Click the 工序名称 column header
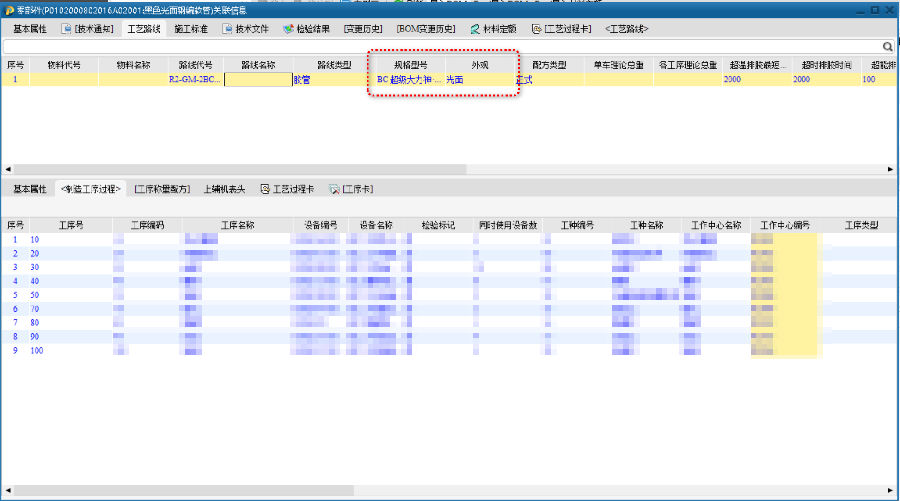The width and height of the screenshot is (900, 501). [238, 225]
